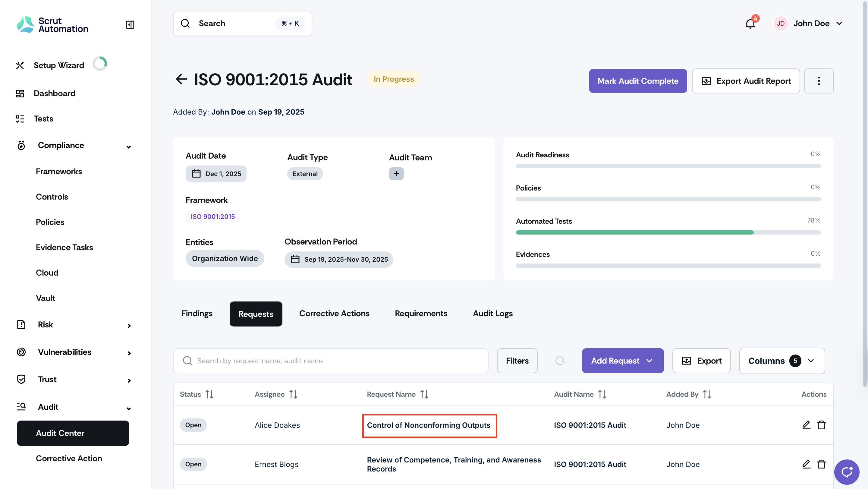Click the Dec 1, 2025 audit date
The height and width of the screenshot is (489, 868).
[216, 174]
